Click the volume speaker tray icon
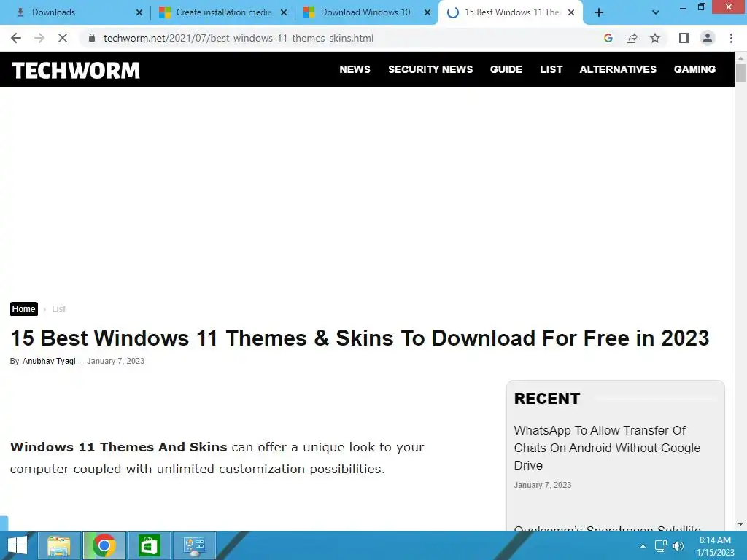This screenshot has width=747, height=560. click(678, 546)
